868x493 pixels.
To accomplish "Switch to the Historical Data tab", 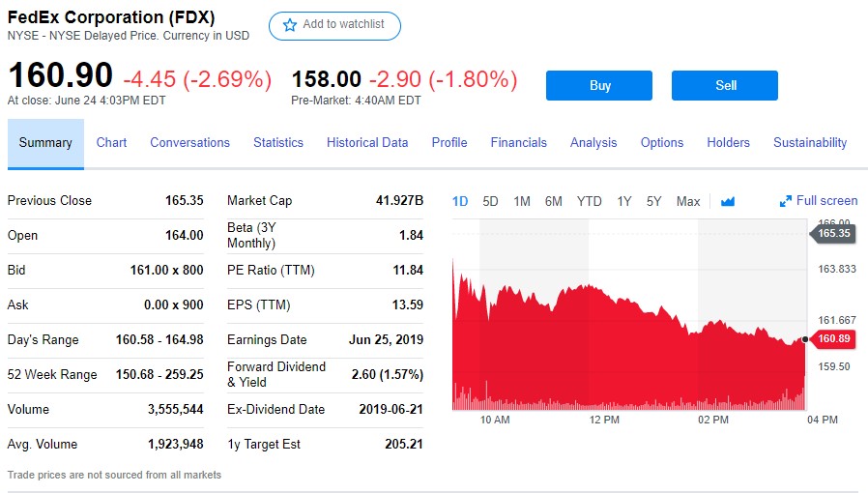I will [367, 143].
